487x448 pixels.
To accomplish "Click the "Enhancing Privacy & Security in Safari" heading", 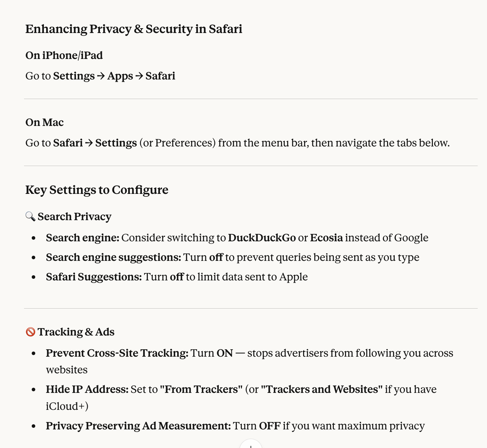I will click(134, 29).
